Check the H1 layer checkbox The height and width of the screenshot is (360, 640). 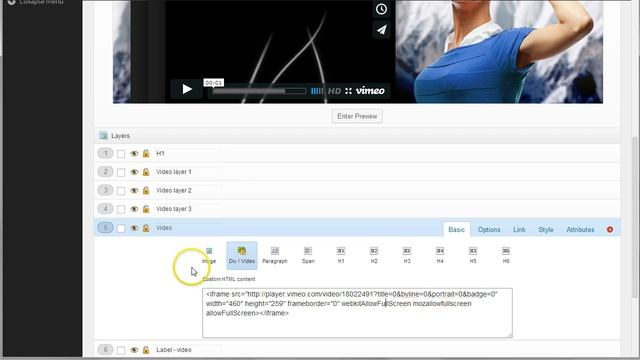[x=121, y=154]
